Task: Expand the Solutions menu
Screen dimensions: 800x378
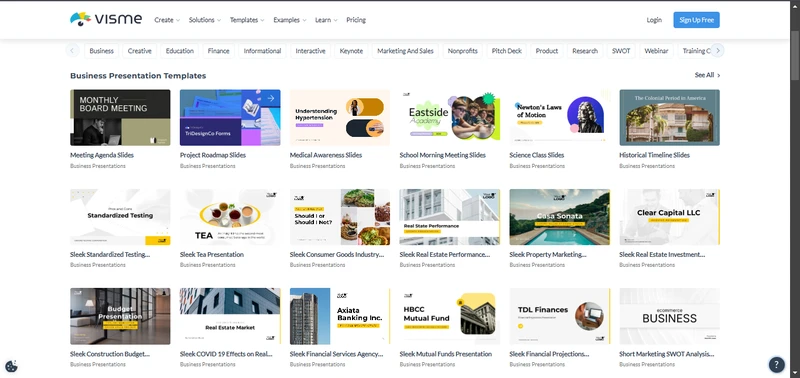Action: click(205, 20)
